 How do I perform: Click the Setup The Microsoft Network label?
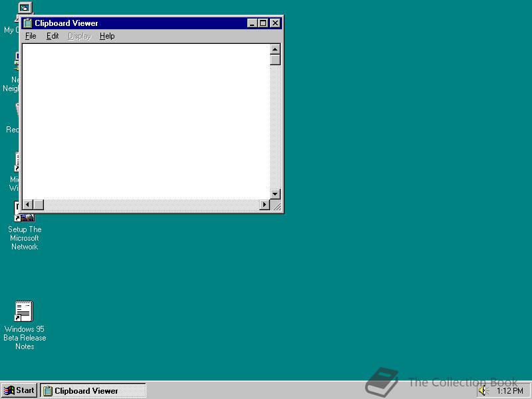tap(25, 238)
